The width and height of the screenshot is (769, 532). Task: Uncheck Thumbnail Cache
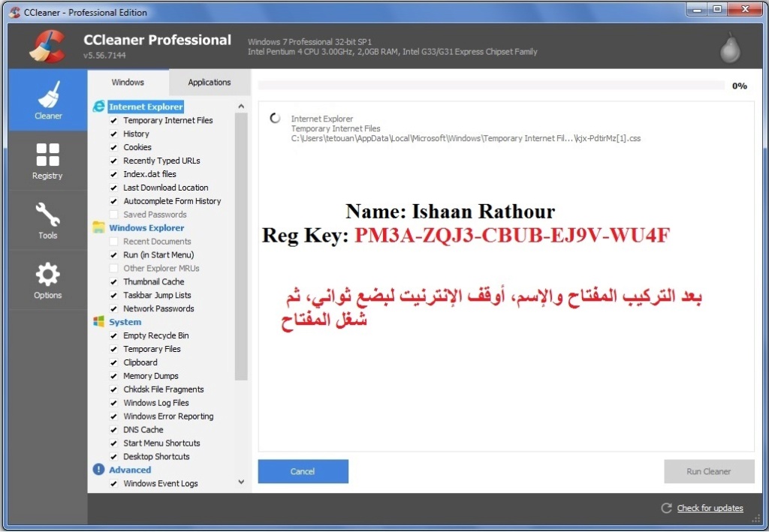pos(114,281)
